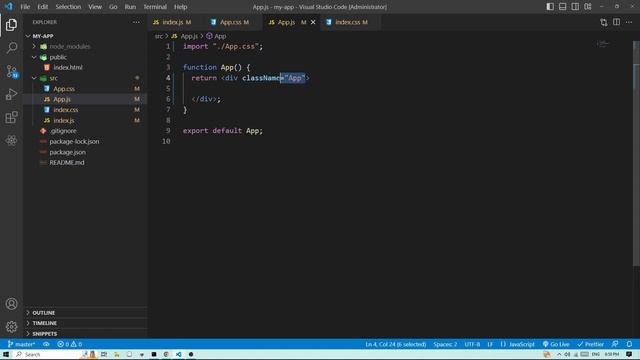Close the active App.js tab
Viewport: 640px width, 360px height.
[313, 22]
